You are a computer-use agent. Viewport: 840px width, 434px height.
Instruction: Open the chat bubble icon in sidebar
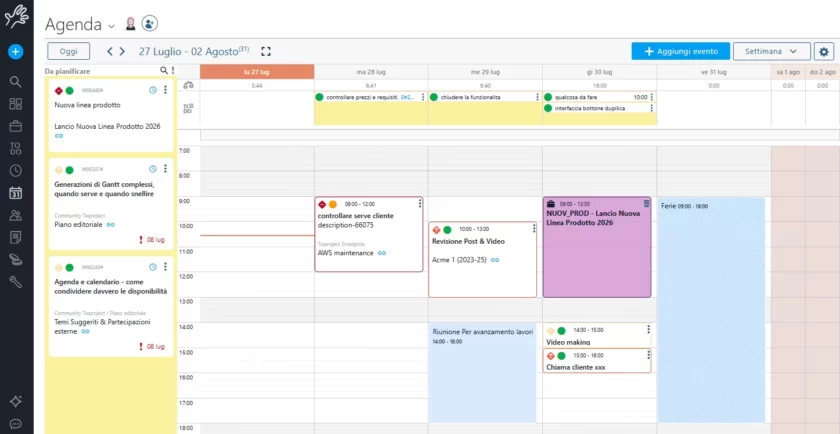click(16, 424)
